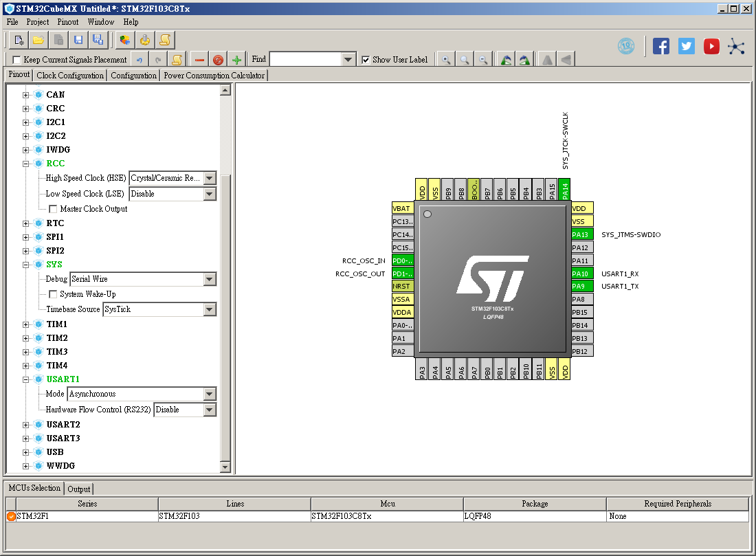Screen dimensions: 756x556
Task: Click the colored cubes icon in the top toolbar
Action: (x=125, y=40)
